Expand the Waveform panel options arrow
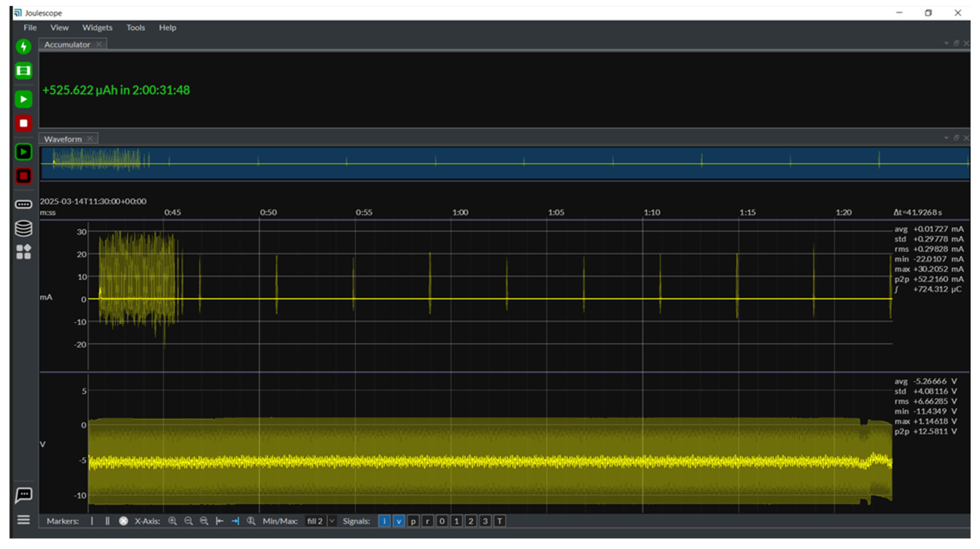Image resolution: width=980 pixels, height=549 pixels. pyautogui.click(x=946, y=138)
